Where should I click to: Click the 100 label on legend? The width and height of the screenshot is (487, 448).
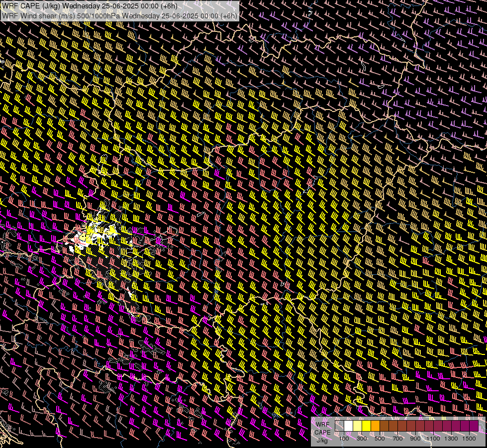tap(344, 439)
